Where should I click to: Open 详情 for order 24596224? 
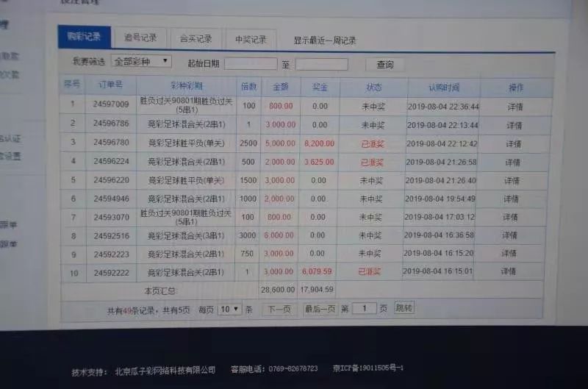[512, 162]
